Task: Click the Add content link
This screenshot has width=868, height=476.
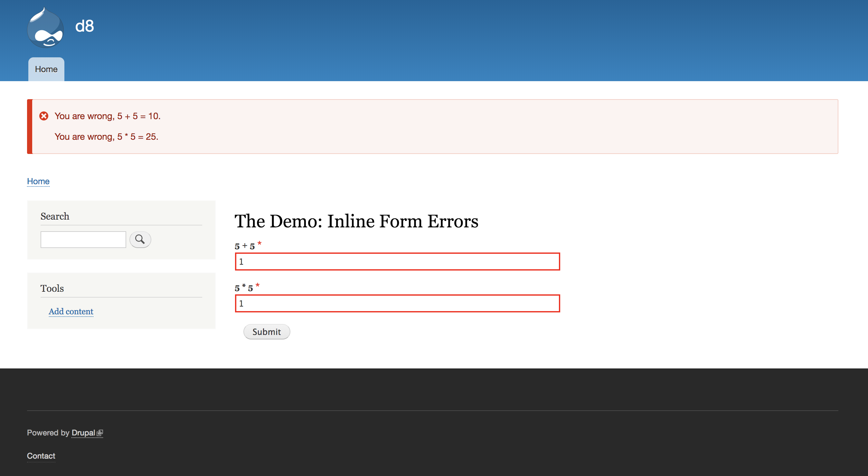Action: (x=70, y=311)
